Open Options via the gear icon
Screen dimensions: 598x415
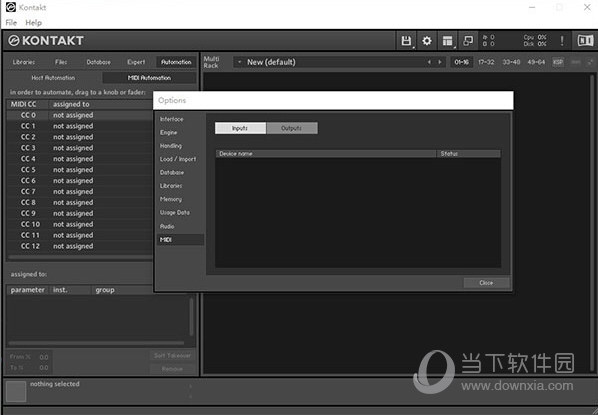tap(427, 40)
